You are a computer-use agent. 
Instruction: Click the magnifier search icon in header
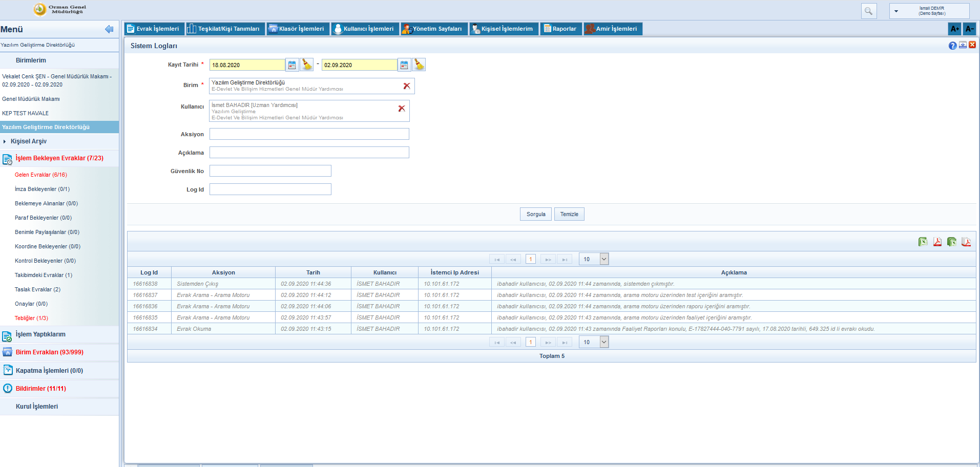[869, 11]
